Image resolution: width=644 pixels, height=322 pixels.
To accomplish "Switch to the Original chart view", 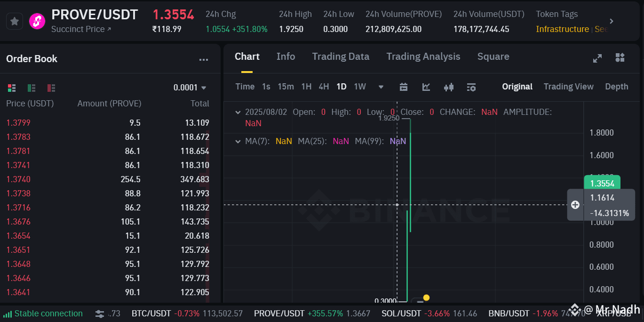I will coord(517,87).
